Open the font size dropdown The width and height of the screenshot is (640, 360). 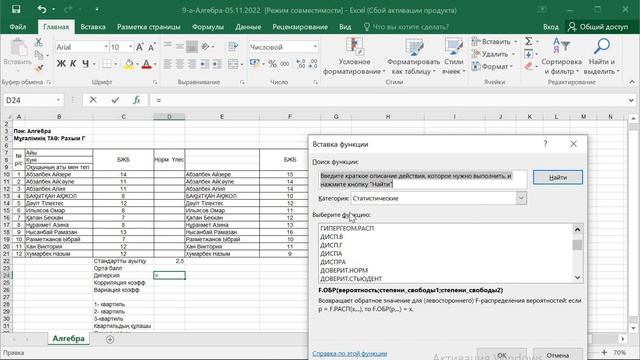click(x=131, y=47)
